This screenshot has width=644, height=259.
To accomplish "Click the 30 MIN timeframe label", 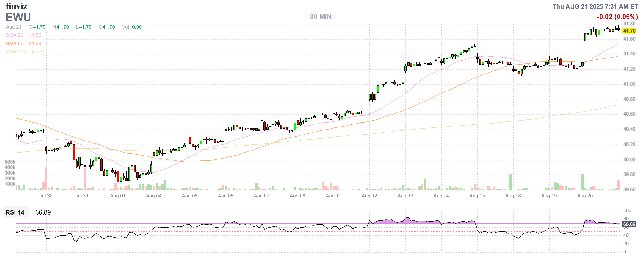I will 320,17.
